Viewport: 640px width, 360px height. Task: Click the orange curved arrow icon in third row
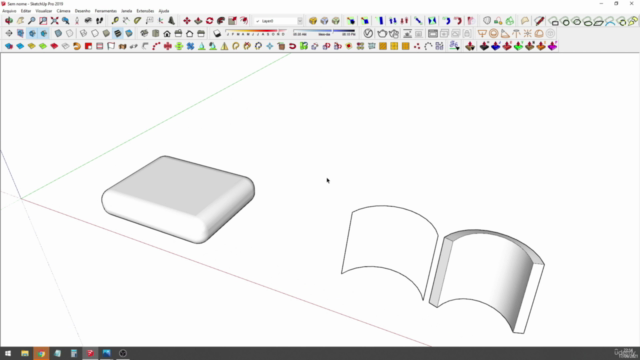coord(77,46)
